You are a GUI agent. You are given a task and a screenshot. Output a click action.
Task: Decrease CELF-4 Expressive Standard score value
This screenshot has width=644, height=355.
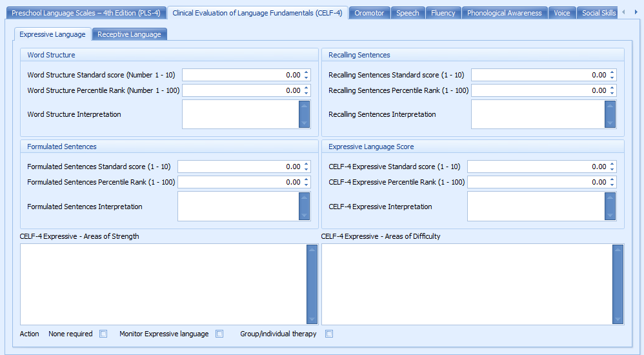pos(612,169)
